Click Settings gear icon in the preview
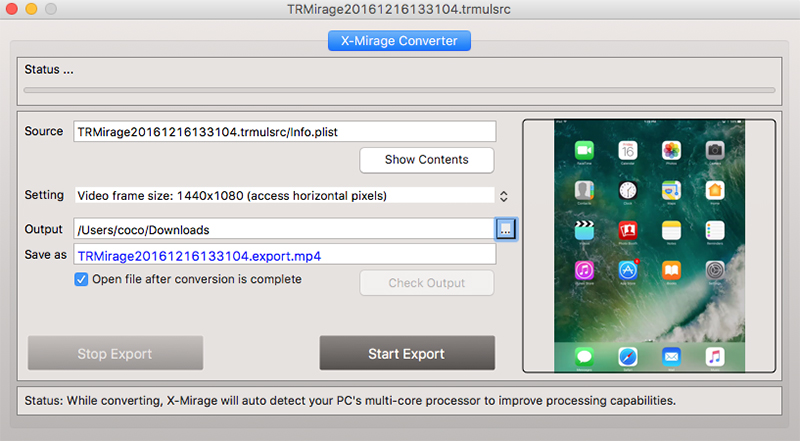800x441 pixels. click(x=715, y=270)
